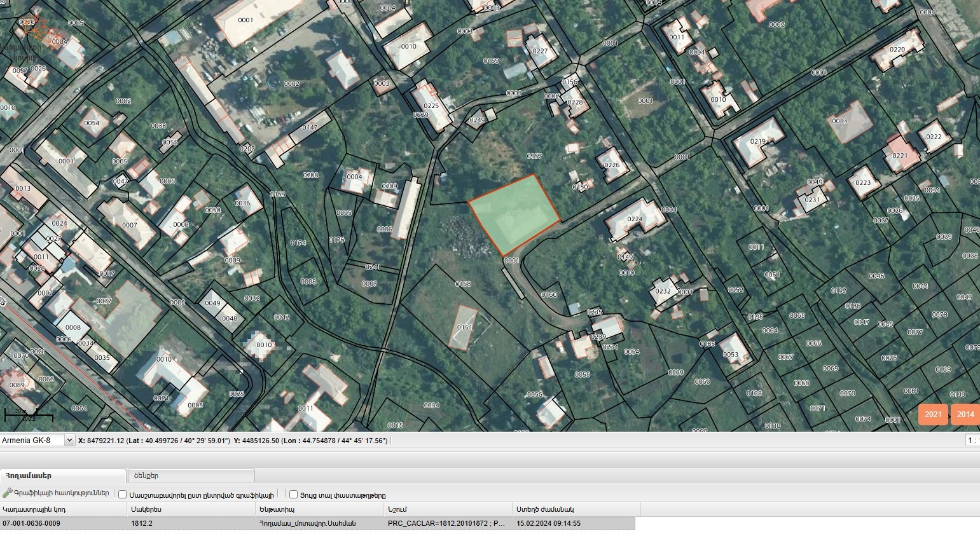Viewport: 980px width, 541px height.
Task: Sort by Կադաստրային կոդ column header
Action: click(x=64, y=509)
